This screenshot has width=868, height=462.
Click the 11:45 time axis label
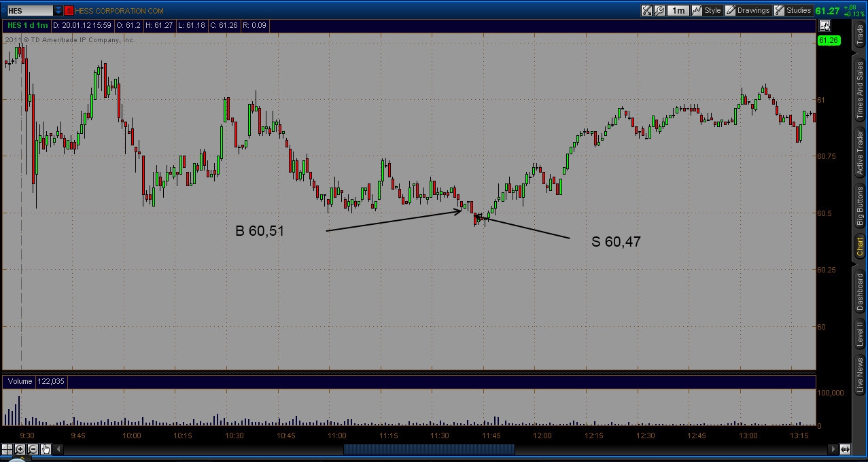pos(491,436)
